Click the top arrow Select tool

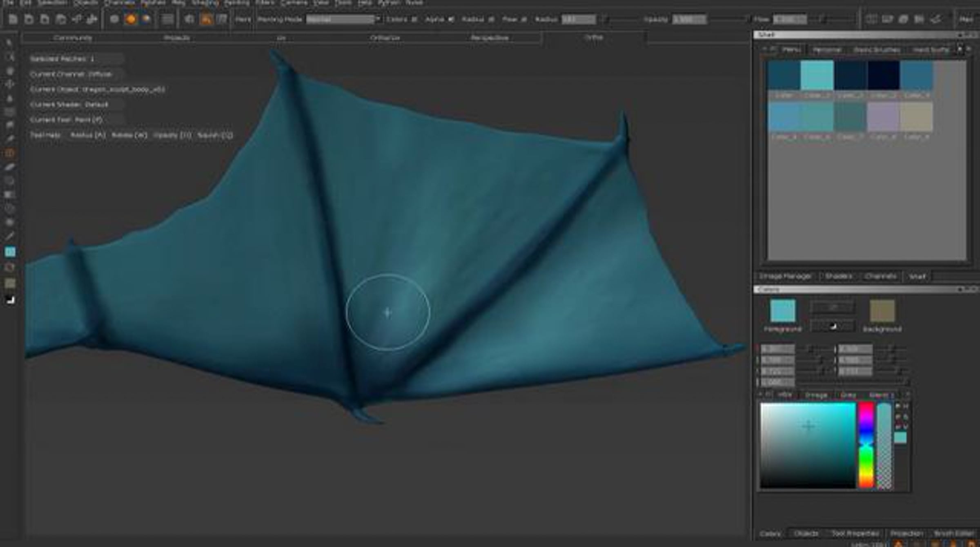(10, 43)
